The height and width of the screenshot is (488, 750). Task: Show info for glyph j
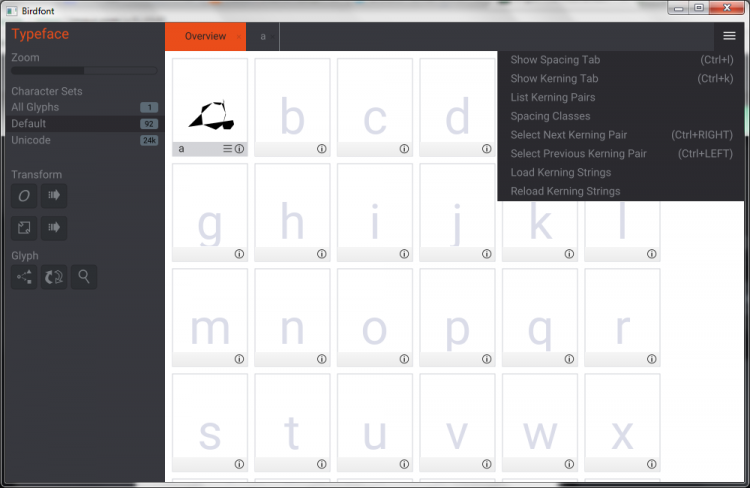click(x=486, y=254)
